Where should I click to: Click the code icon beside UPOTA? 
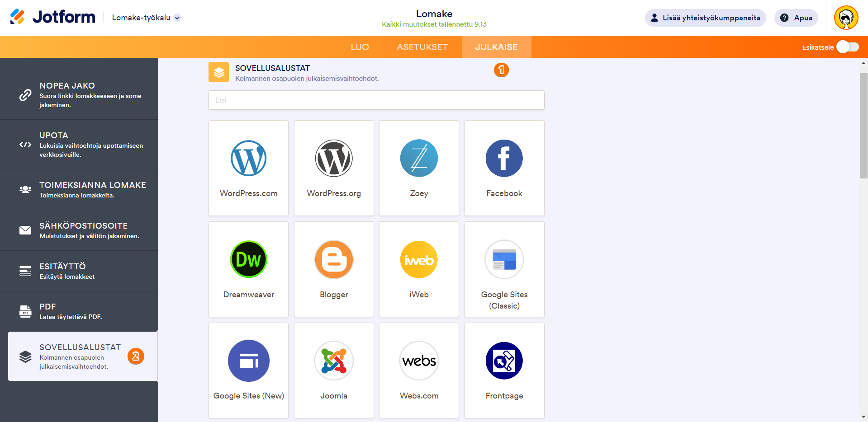[25, 145]
